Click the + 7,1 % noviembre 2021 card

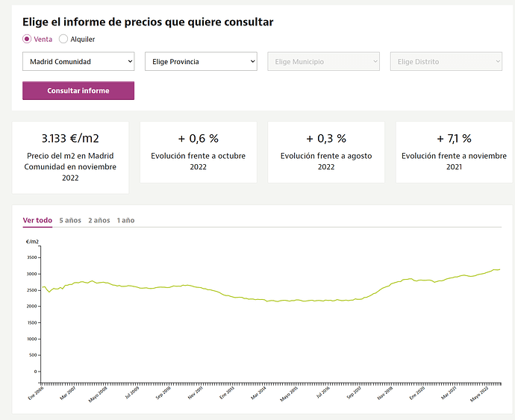coord(454,151)
